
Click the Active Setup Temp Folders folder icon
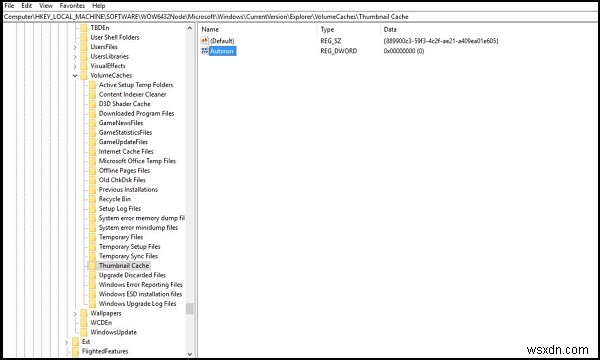92,85
